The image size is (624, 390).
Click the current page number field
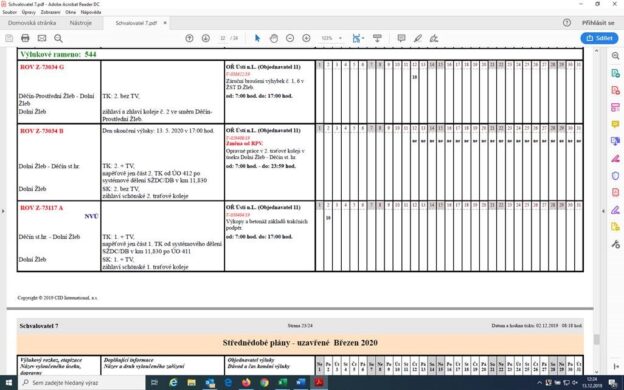[222, 38]
